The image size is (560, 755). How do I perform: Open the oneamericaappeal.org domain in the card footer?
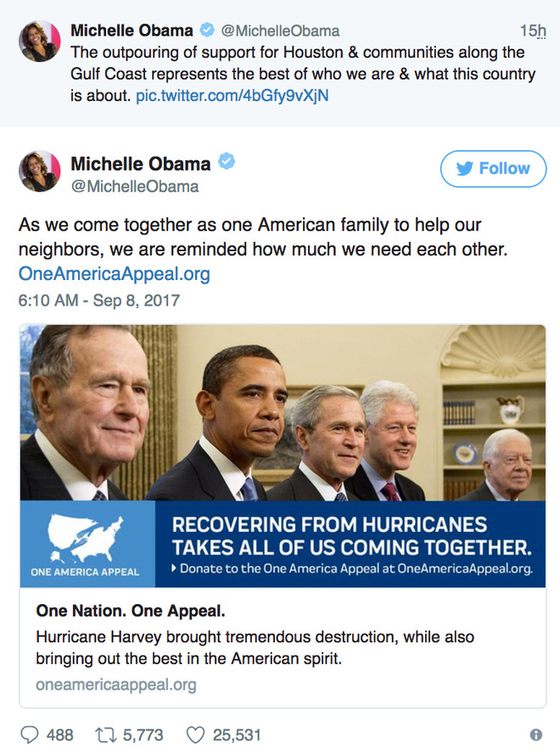[116, 685]
